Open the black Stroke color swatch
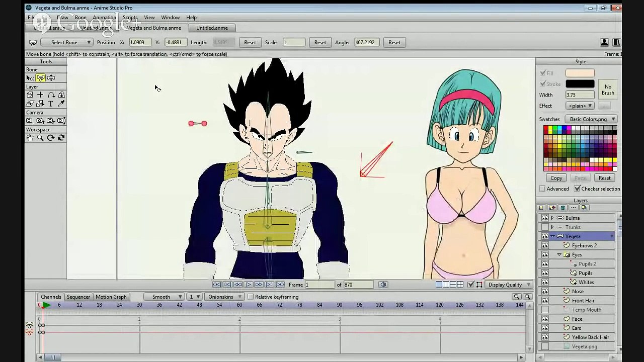This screenshot has width=644, height=362. 580,84
